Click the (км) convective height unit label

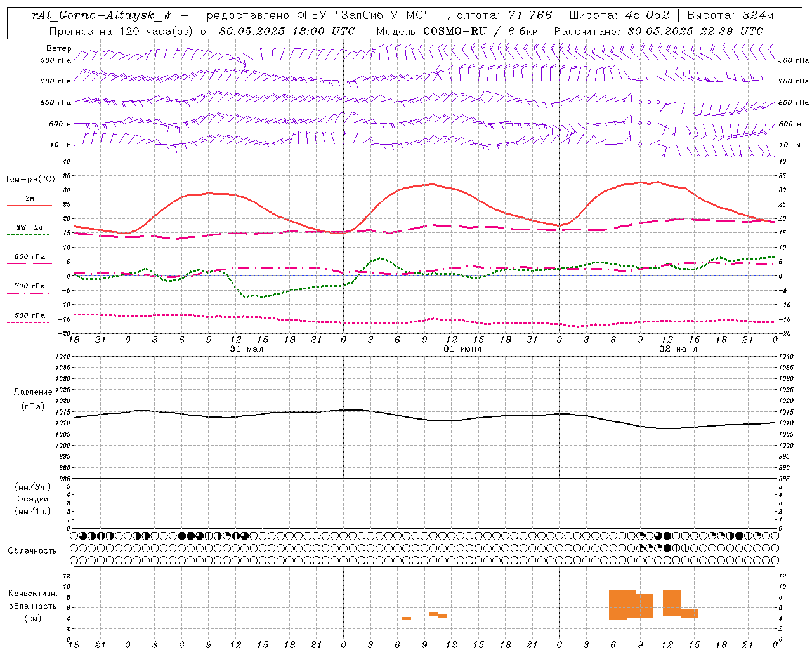coord(32,618)
